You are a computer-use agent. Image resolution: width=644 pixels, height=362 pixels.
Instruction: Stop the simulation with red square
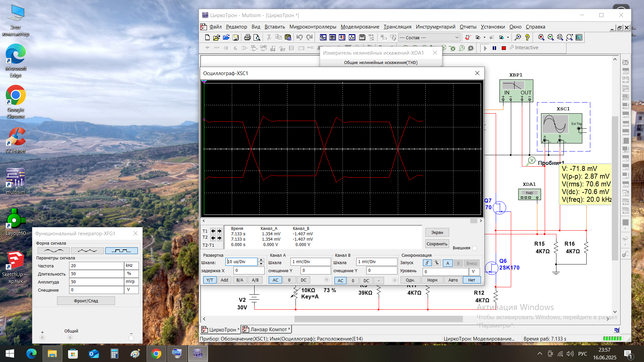(x=503, y=48)
